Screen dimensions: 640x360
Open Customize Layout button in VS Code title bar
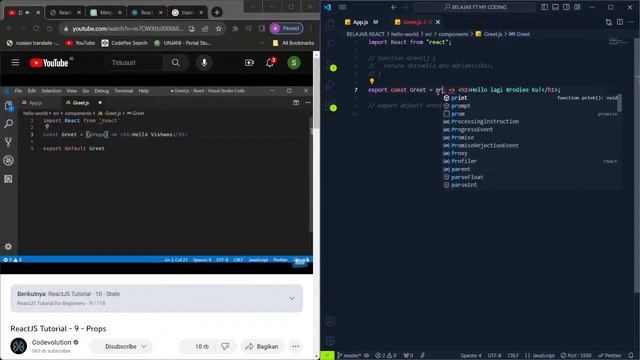click(577, 7)
